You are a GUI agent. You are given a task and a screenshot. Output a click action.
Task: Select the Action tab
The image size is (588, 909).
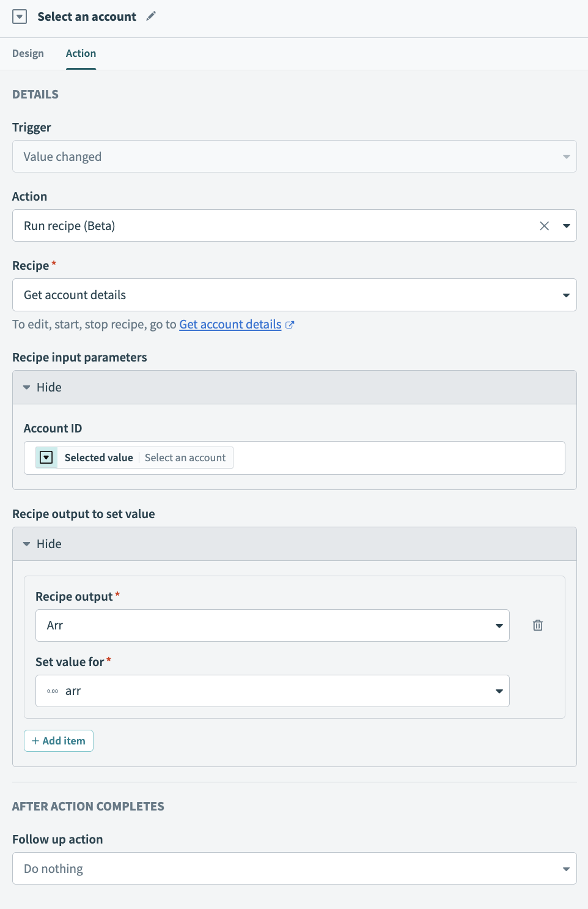[x=81, y=53]
